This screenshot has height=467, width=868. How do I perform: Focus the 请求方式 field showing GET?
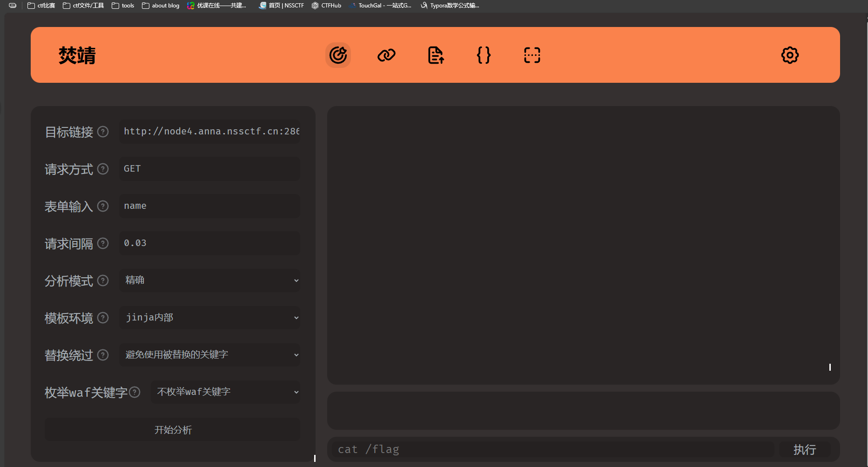coord(209,169)
